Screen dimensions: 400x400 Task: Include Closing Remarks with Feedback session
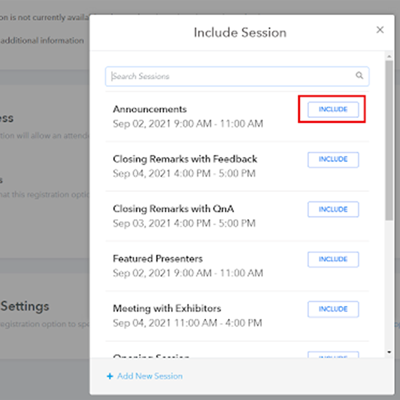333,159
